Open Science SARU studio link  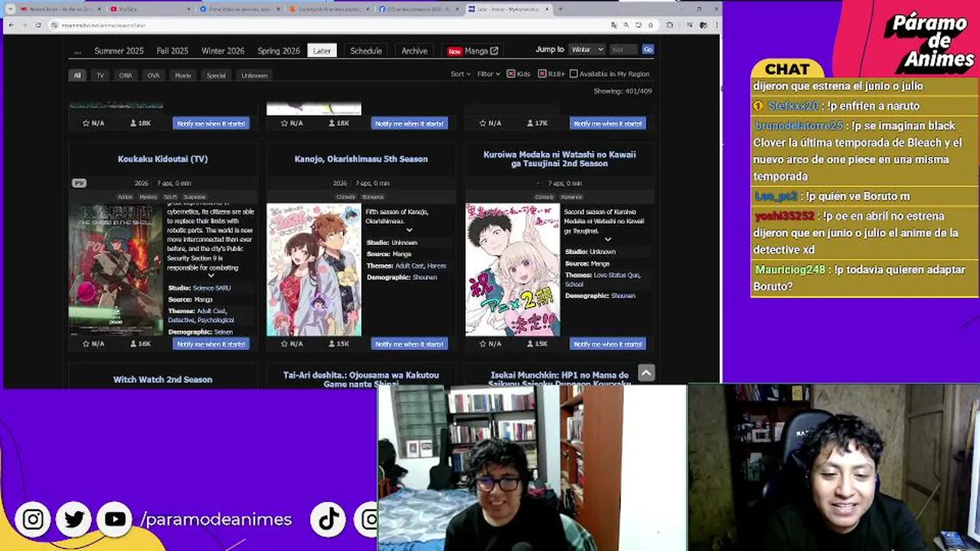(x=212, y=288)
